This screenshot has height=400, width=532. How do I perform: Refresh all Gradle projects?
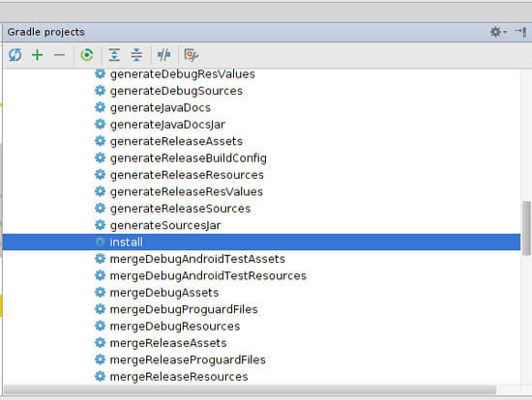click(x=15, y=54)
